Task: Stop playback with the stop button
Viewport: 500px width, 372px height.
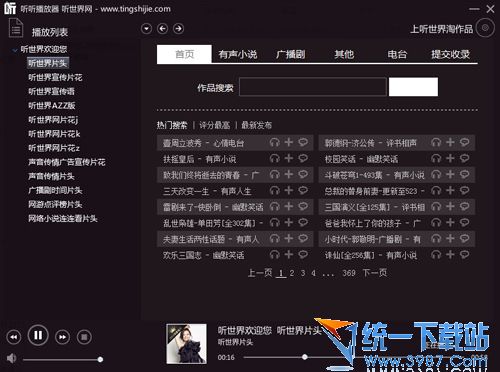Action: (x=84, y=337)
